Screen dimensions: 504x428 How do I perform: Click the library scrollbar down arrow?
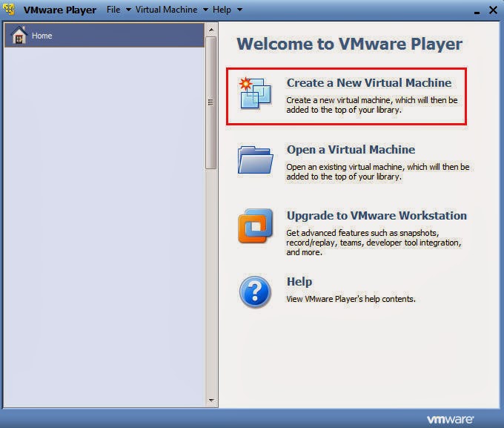211,401
